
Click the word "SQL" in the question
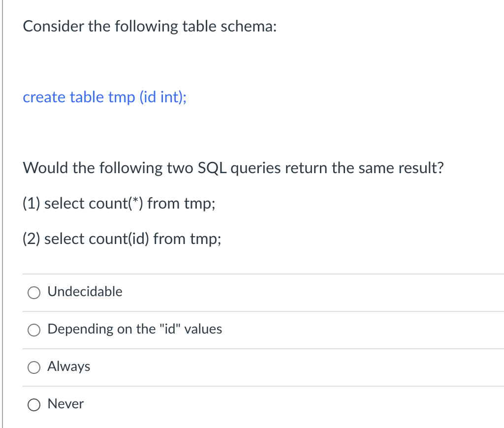click(x=212, y=168)
